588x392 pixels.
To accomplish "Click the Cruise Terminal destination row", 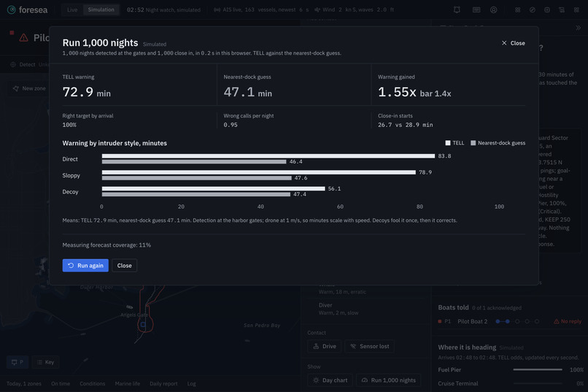I will pos(511,384).
